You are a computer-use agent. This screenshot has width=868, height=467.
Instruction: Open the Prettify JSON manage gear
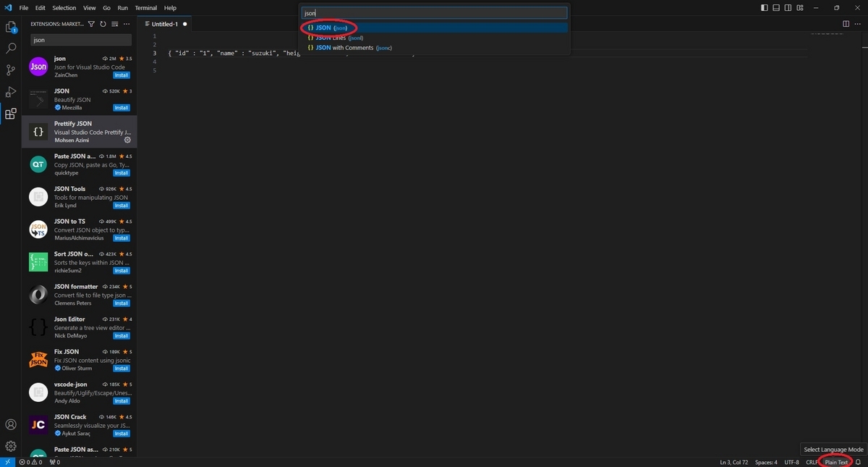click(127, 140)
